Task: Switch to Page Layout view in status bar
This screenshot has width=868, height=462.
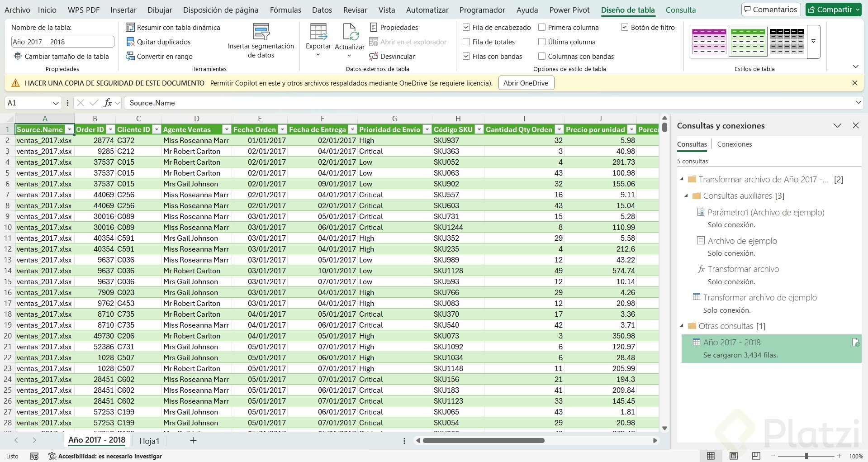Action: pos(734,456)
